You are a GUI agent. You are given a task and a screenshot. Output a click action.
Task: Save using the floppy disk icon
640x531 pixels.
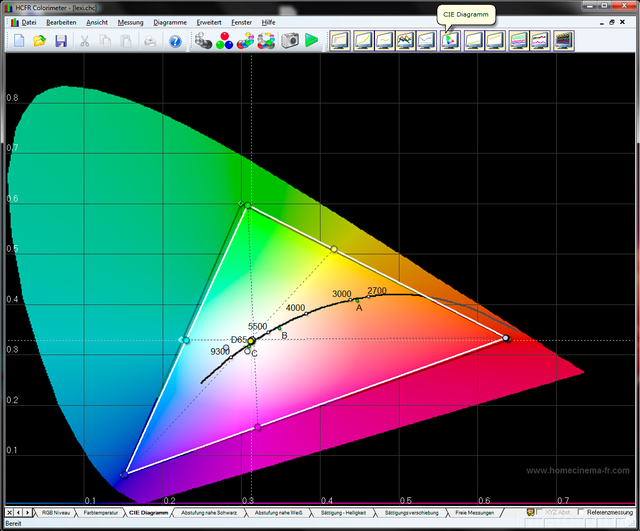click(62, 41)
